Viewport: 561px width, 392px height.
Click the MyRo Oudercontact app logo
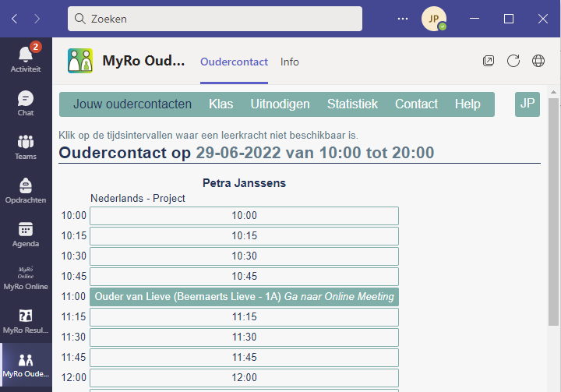pyautogui.click(x=80, y=61)
